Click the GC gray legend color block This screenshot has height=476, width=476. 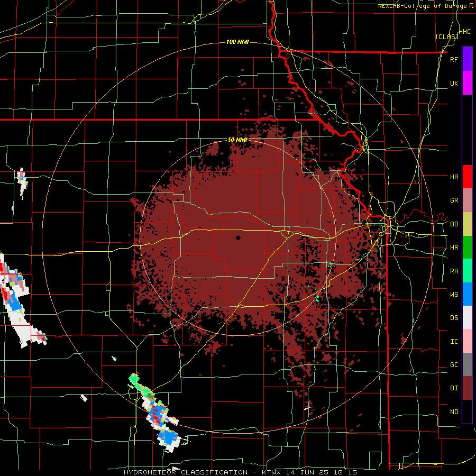pyautogui.click(x=467, y=364)
